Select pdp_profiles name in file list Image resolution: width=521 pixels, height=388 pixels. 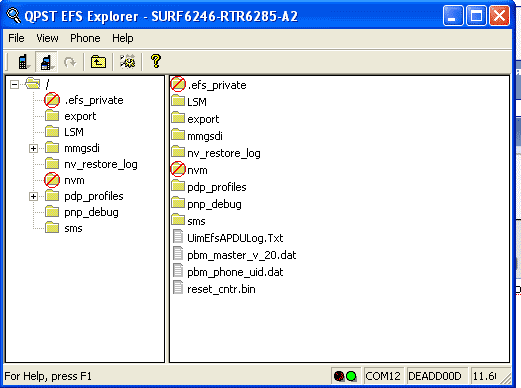pyautogui.click(x=217, y=187)
